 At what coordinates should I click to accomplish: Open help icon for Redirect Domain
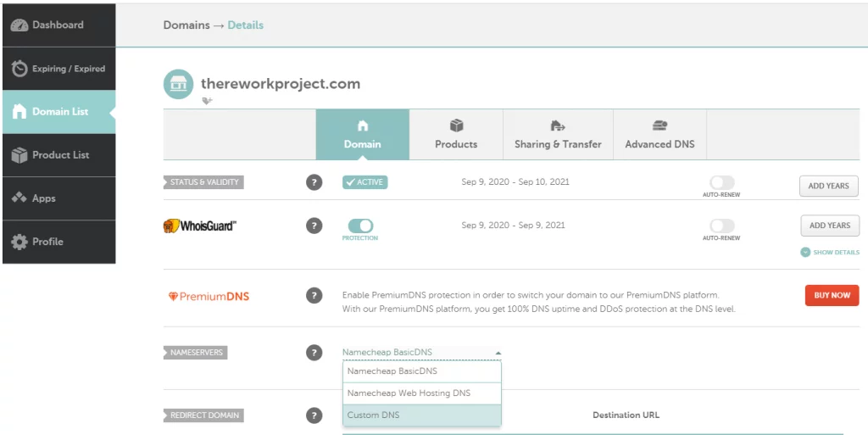[x=314, y=415]
